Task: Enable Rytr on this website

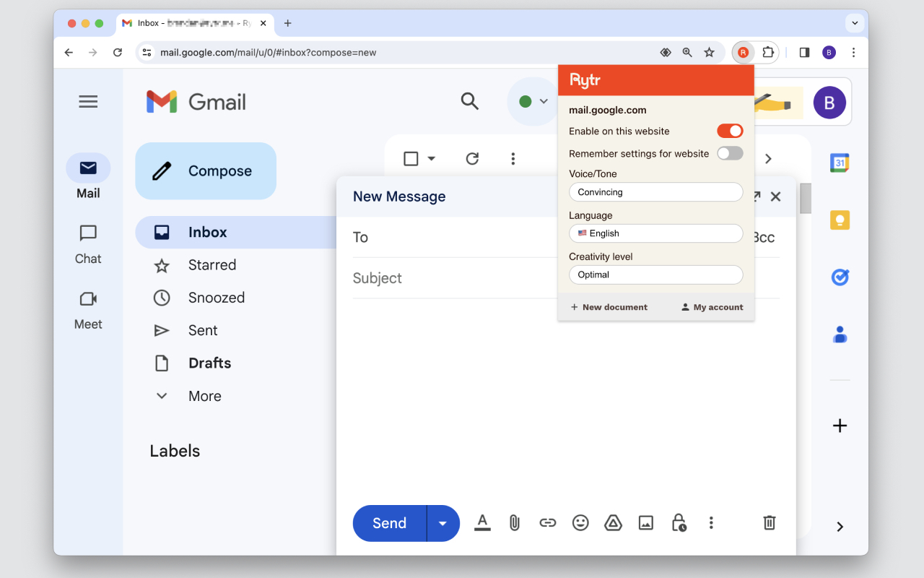Action: point(729,131)
